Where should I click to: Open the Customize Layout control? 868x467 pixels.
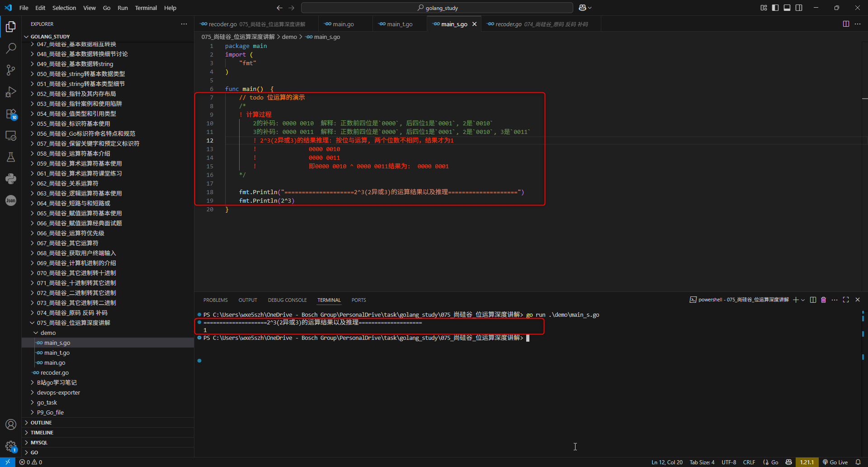click(764, 8)
